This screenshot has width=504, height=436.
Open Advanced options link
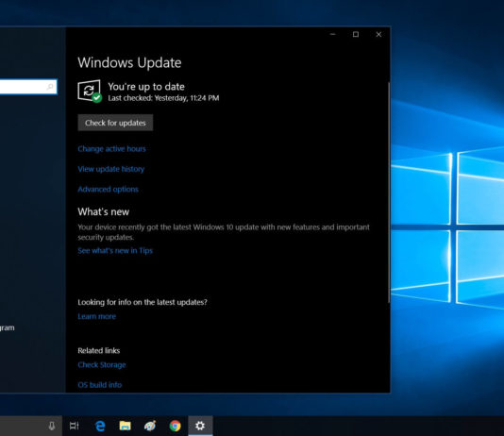pyautogui.click(x=108, y=190)
